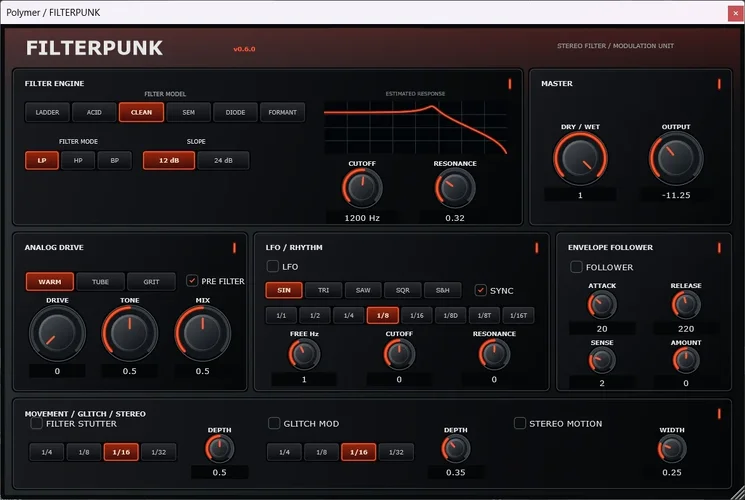Viewport: 745px width, 500px height.
Task: Select the DIODE filter model
Action: click(235, 112)
